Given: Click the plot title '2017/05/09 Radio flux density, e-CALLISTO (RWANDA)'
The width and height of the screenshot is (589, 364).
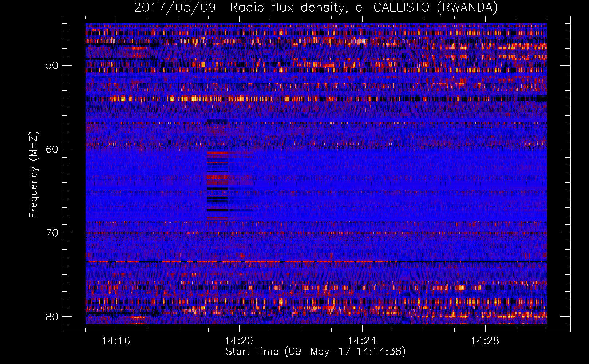Looking at the screenshot, I should (x=316, y=7).
